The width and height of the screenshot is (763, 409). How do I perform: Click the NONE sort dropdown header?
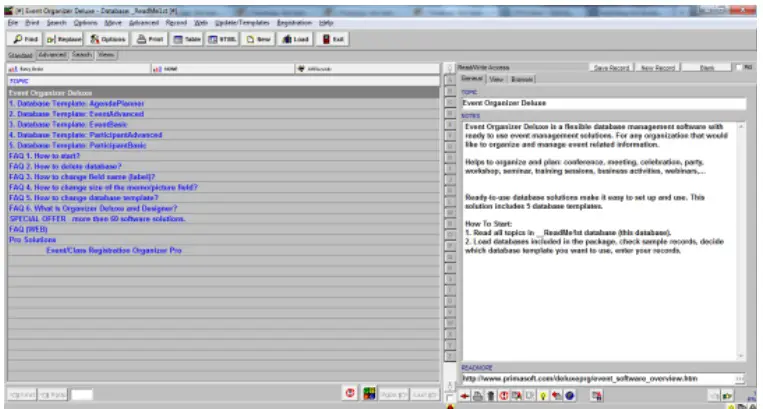(222, 69)
